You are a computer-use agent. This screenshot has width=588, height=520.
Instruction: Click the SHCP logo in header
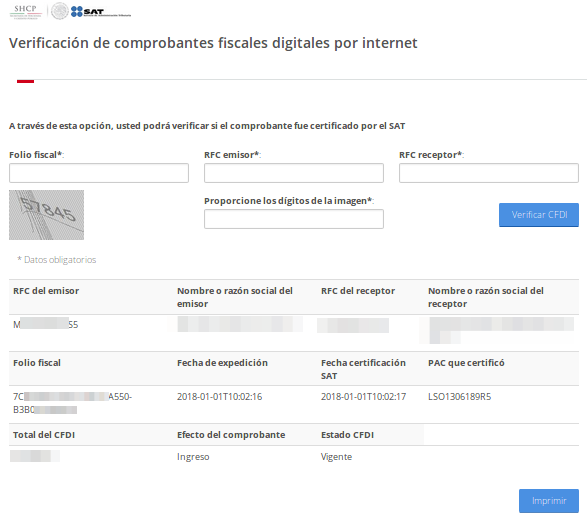tap(26, 12)
